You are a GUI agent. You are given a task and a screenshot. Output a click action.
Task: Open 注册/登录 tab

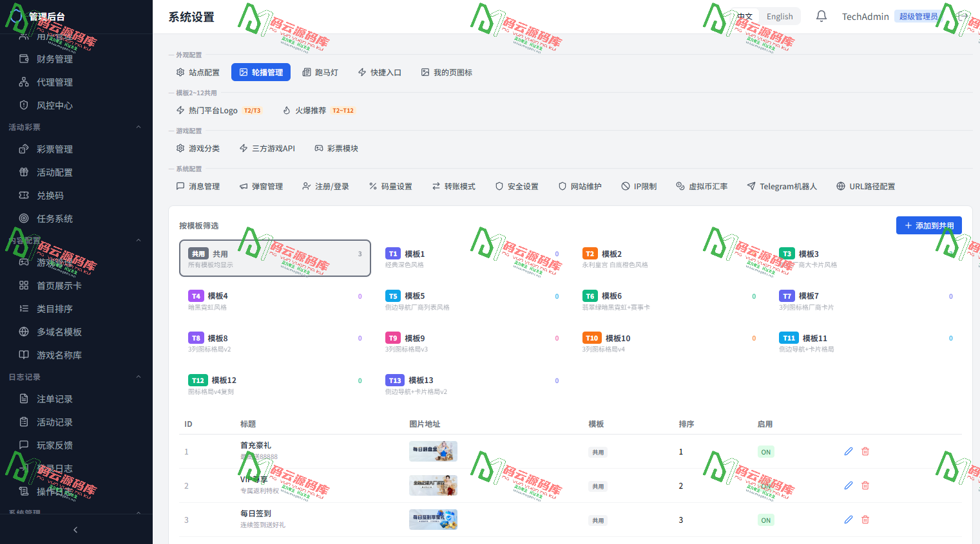point(325,186)
